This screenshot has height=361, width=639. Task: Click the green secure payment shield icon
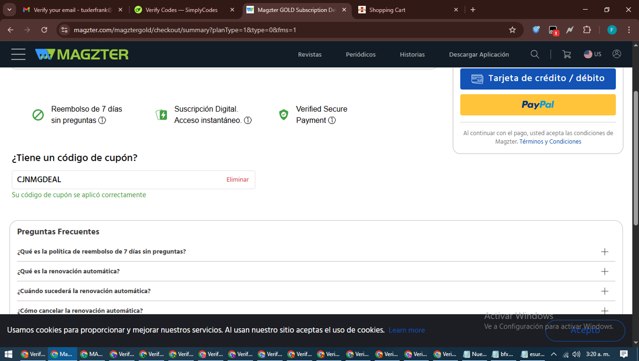tap(284, 115)
